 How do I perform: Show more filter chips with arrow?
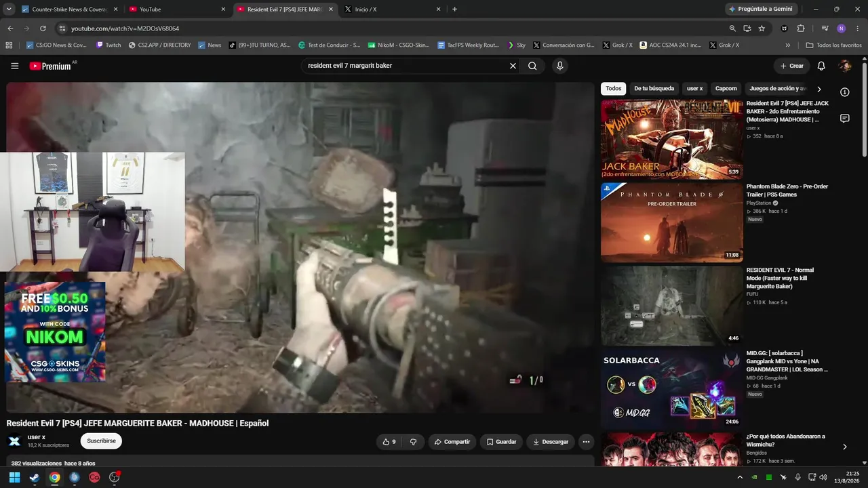click(818, 89)
